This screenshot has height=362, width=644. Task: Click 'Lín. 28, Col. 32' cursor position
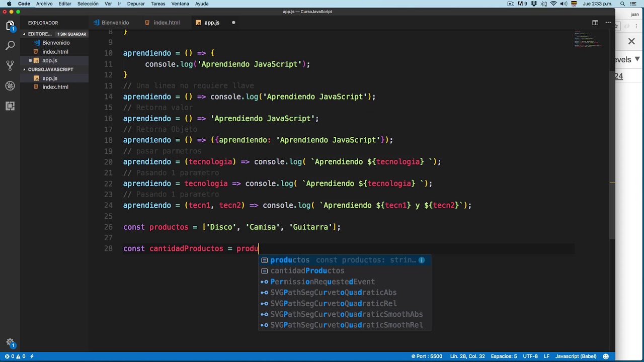pyautogui.click(x=467, y=356)
